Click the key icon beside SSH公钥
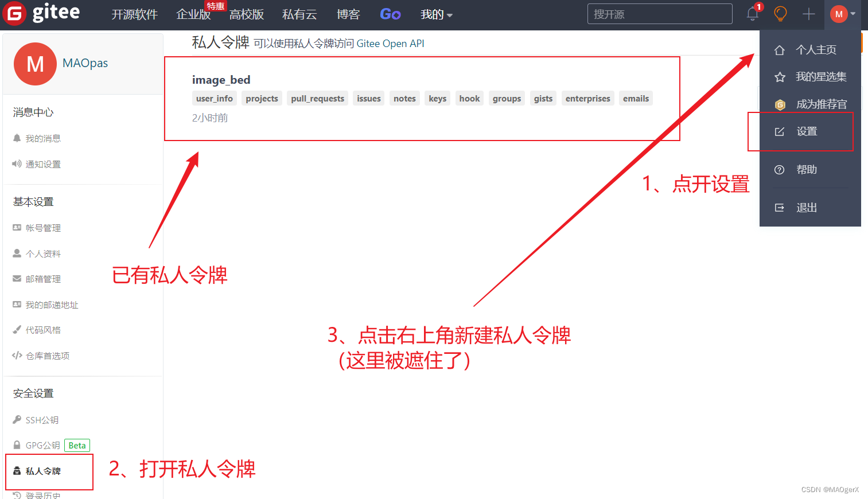This screenshot has height=499, width=868. 17,420
